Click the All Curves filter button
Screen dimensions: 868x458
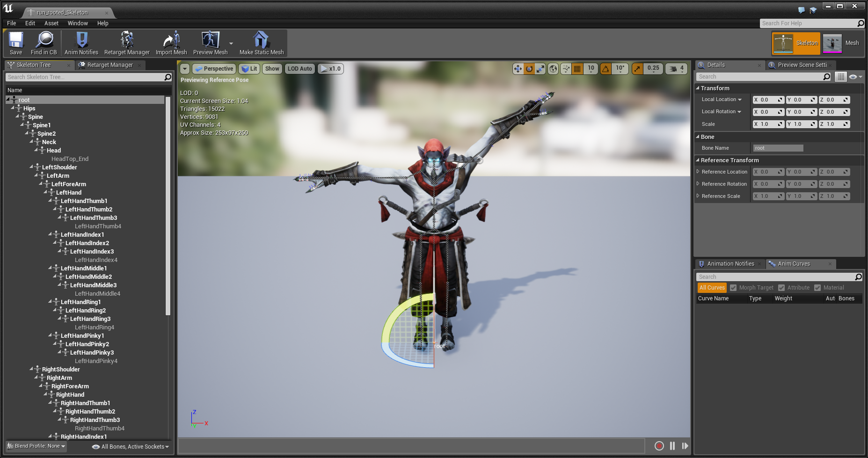pyautogui.click(x=712, y=288)
